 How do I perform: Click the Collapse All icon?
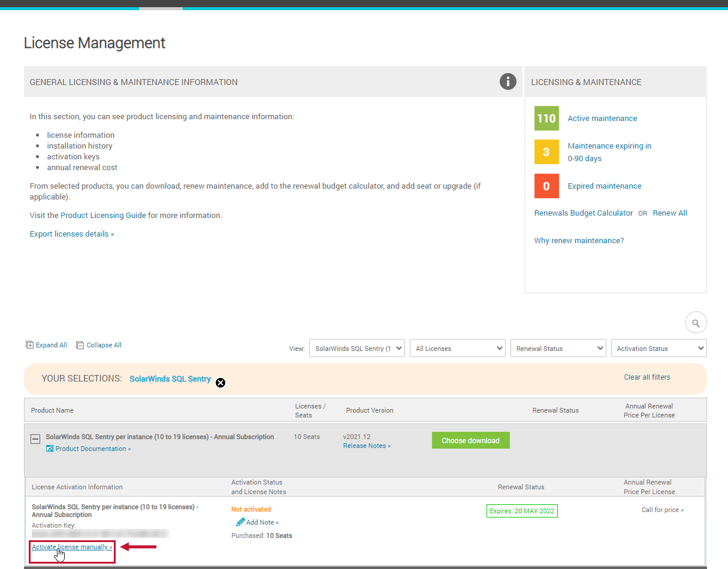(x=80, y=344)
